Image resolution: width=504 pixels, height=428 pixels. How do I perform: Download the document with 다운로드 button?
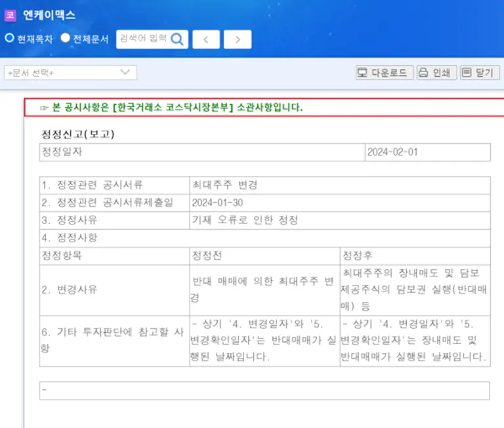click(385, 73)
